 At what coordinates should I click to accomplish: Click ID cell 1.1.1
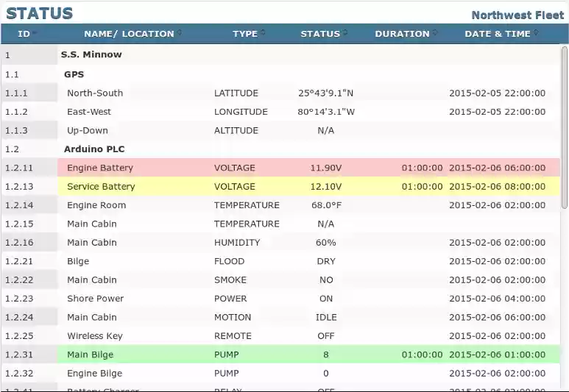tap(16, 93)
